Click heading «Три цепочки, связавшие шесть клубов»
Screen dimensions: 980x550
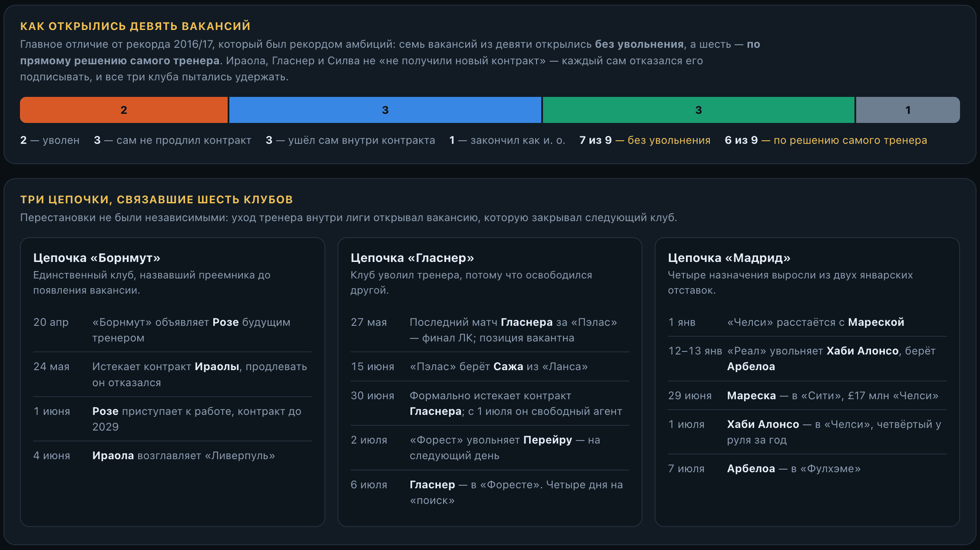tap(156, 199)
